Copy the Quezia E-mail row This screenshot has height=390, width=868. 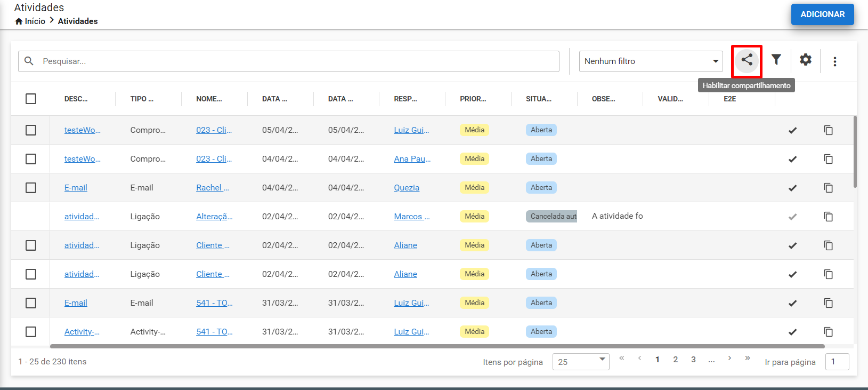pos(828,188)
